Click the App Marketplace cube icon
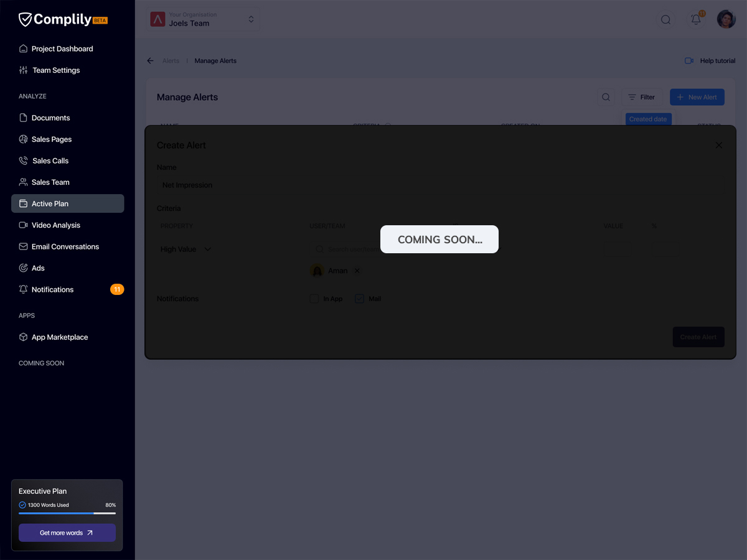 coord(23,337)
